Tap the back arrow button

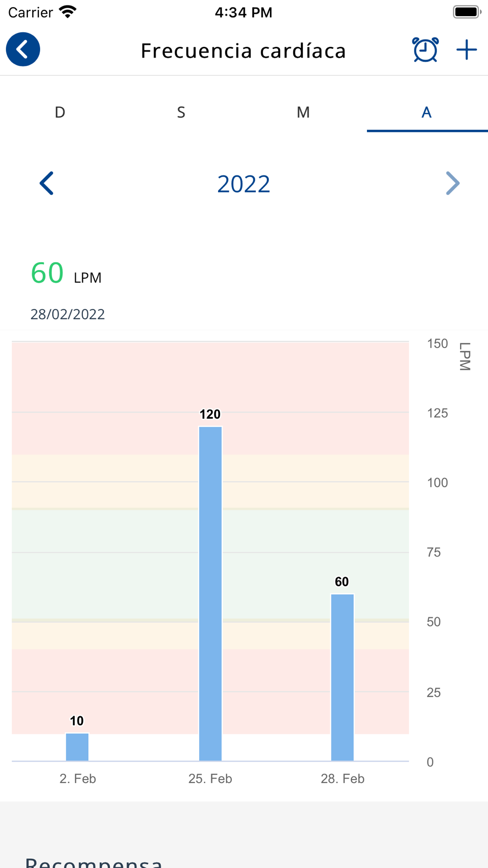pos(23,49)
